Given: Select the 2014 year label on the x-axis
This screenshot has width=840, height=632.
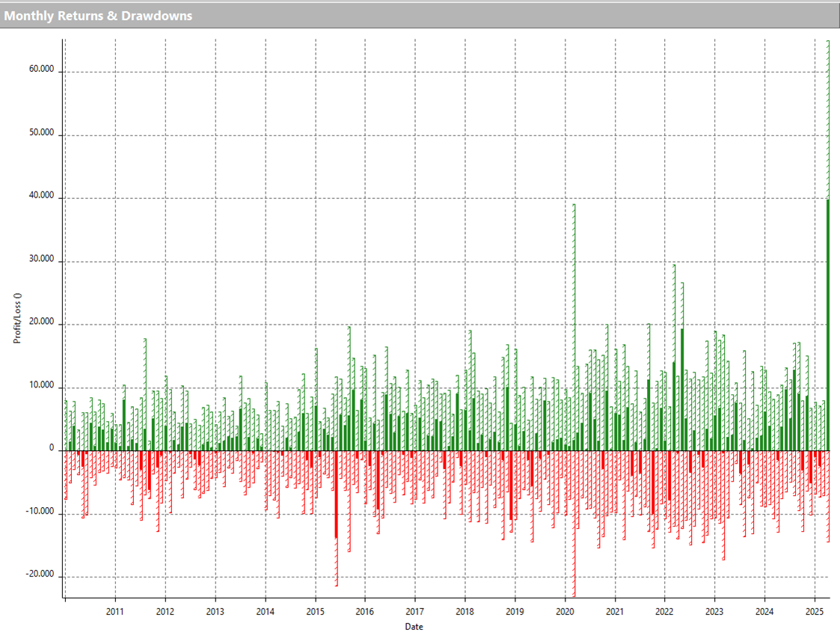Looking at the screenshot, I should [266, 611].
